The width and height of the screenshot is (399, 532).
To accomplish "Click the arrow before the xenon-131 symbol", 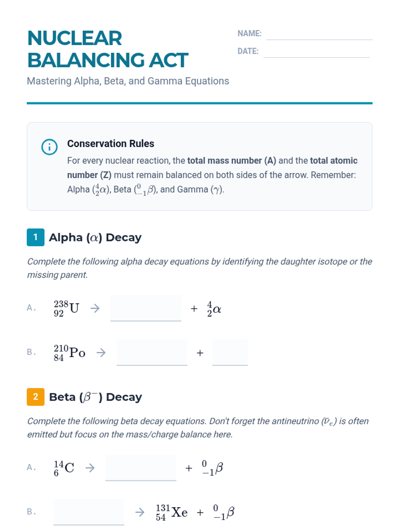I will (x=140, y=512).
